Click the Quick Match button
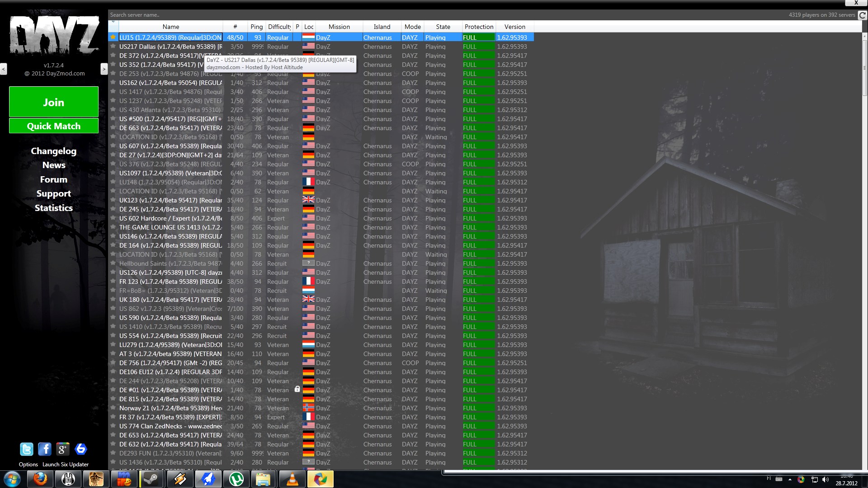The image size is (868, 488). click(x=53, y=126)
